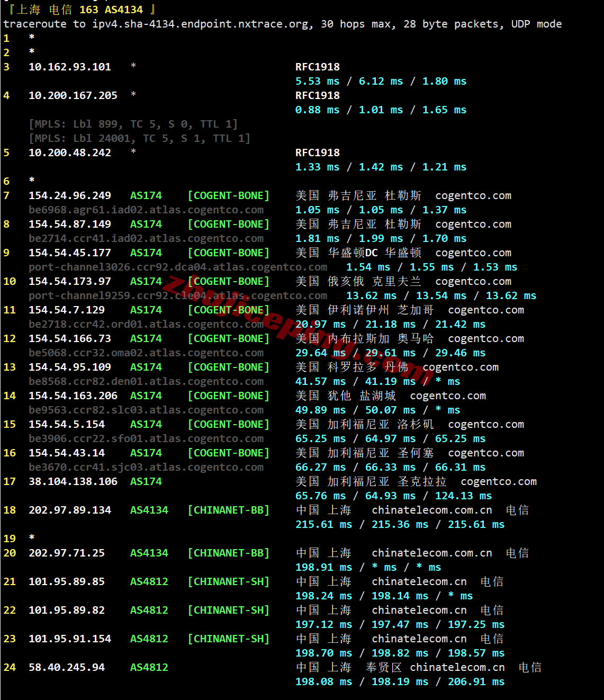Click location text 奉贤区 on hop 24
604x700 pixels.
[x=384, y=667]
